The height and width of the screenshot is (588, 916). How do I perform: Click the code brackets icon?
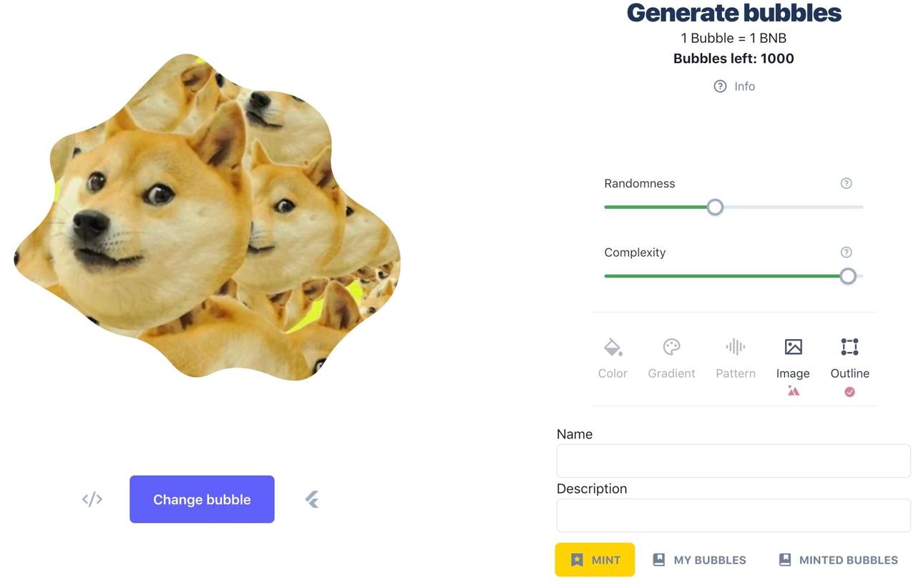click(92, 499)
